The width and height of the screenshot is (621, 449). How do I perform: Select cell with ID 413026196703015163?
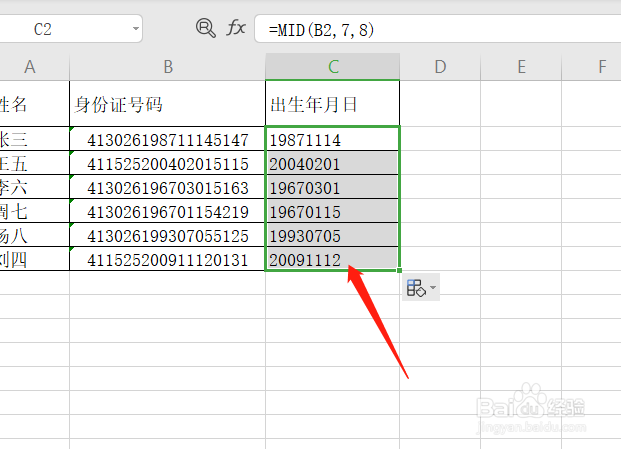(168, 187)
